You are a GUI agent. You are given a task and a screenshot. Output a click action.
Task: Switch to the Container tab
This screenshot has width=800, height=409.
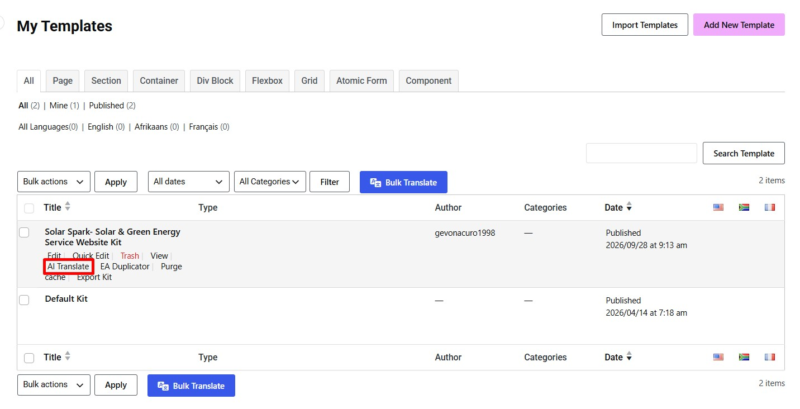point(159,81)
